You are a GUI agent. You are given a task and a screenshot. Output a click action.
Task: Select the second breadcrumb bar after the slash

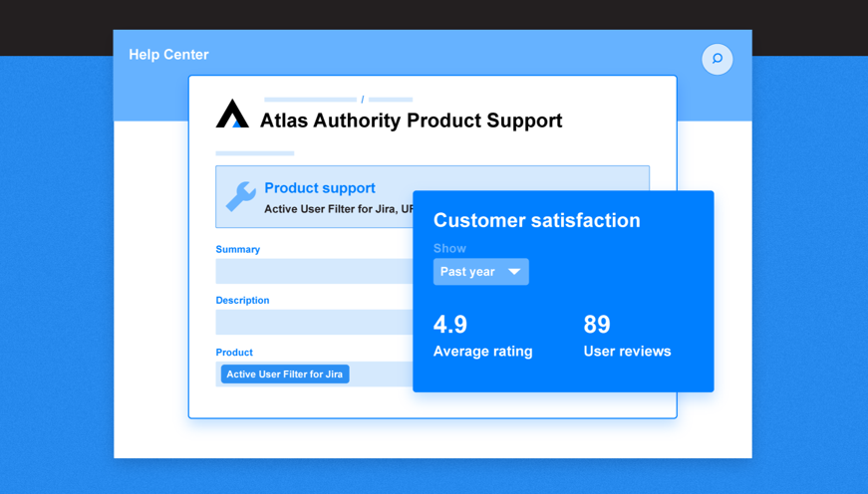point(391,100)
